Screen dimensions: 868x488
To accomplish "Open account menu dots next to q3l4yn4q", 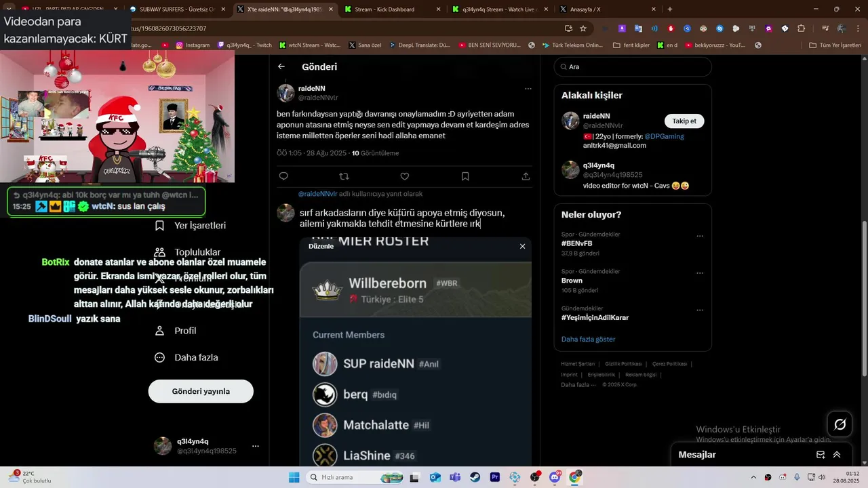I will [256, 446].
